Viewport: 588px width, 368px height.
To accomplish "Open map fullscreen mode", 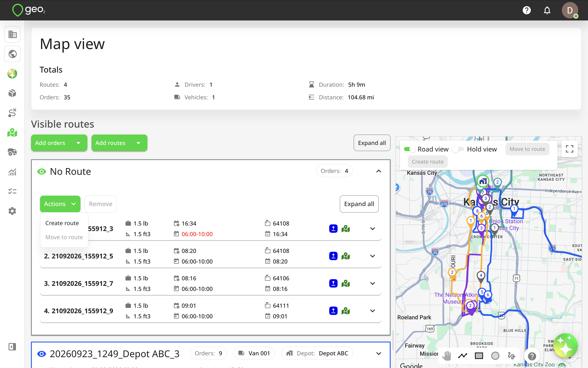I will [570, 149].
